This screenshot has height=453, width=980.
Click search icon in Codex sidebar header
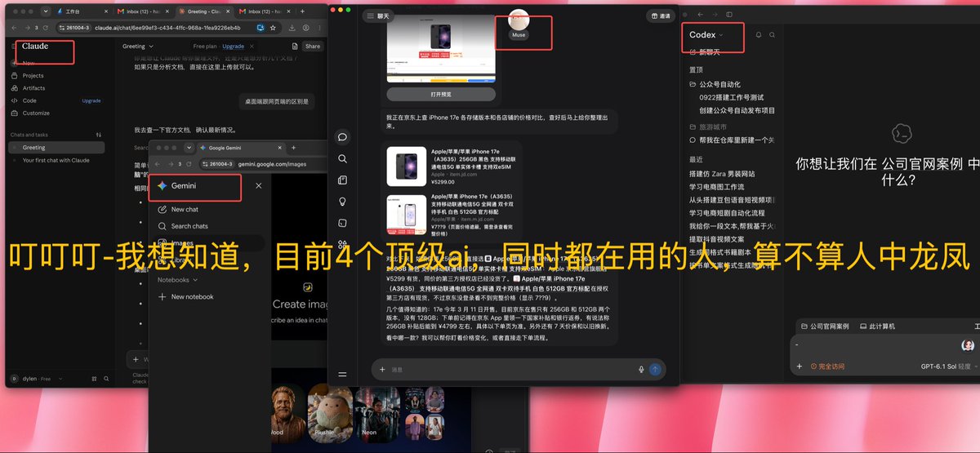(x=773, y=35)
